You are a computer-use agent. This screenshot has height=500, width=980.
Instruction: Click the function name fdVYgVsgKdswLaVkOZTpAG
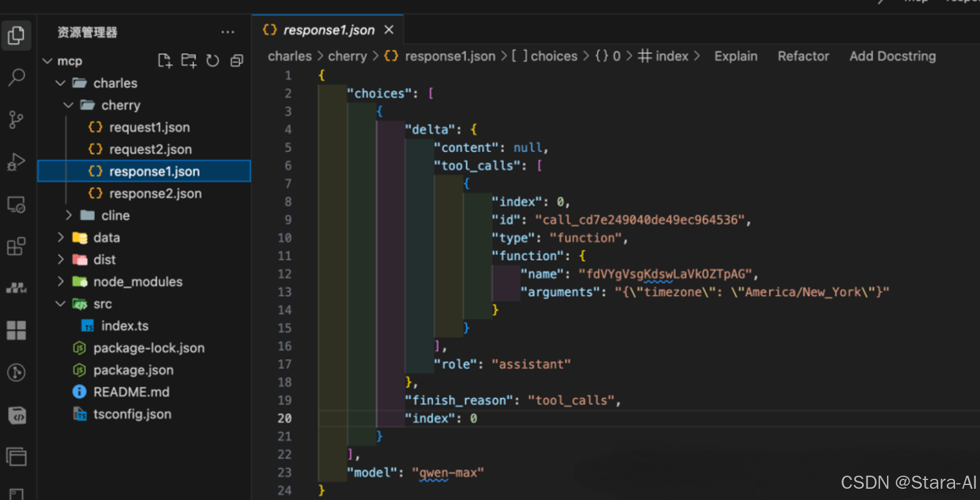point(666,274)
